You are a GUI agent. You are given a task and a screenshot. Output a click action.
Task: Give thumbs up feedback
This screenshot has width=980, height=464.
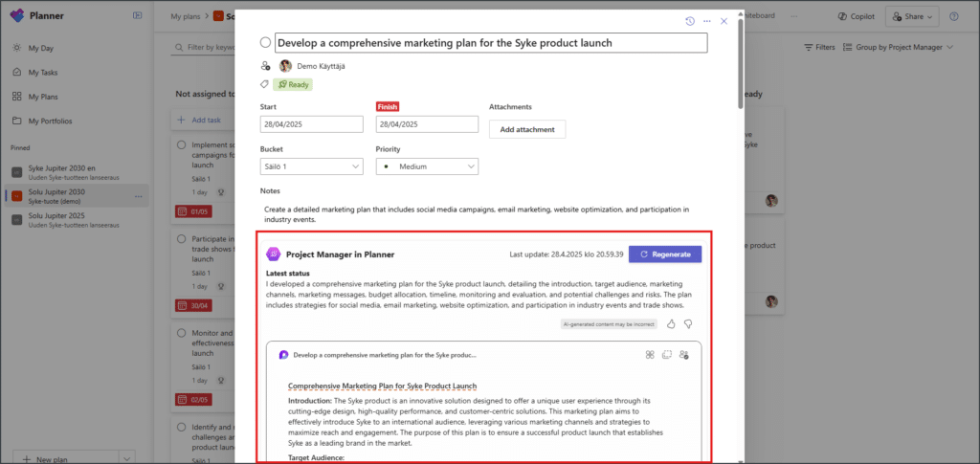[671, 324]
